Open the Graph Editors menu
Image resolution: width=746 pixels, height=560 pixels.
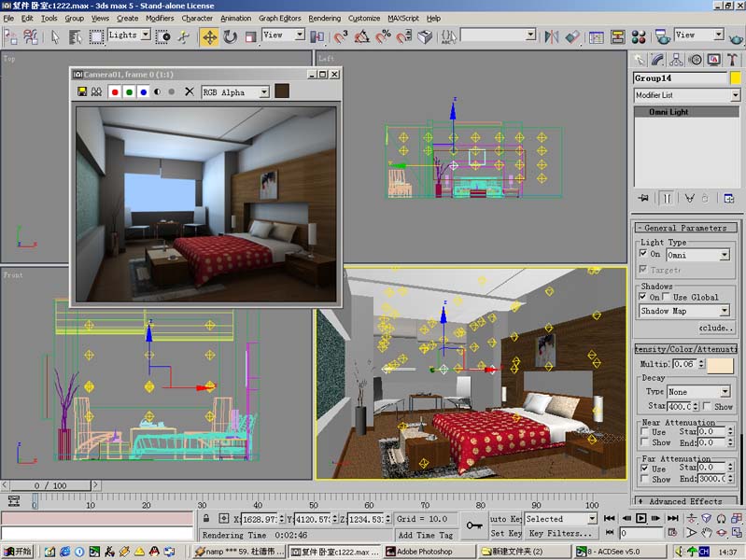(280, 18)
